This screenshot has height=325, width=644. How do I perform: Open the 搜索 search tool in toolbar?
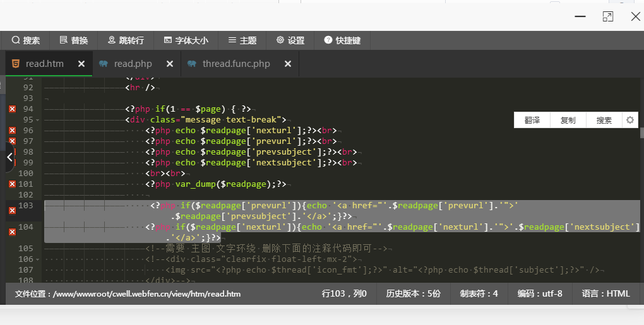pos(25,40)
